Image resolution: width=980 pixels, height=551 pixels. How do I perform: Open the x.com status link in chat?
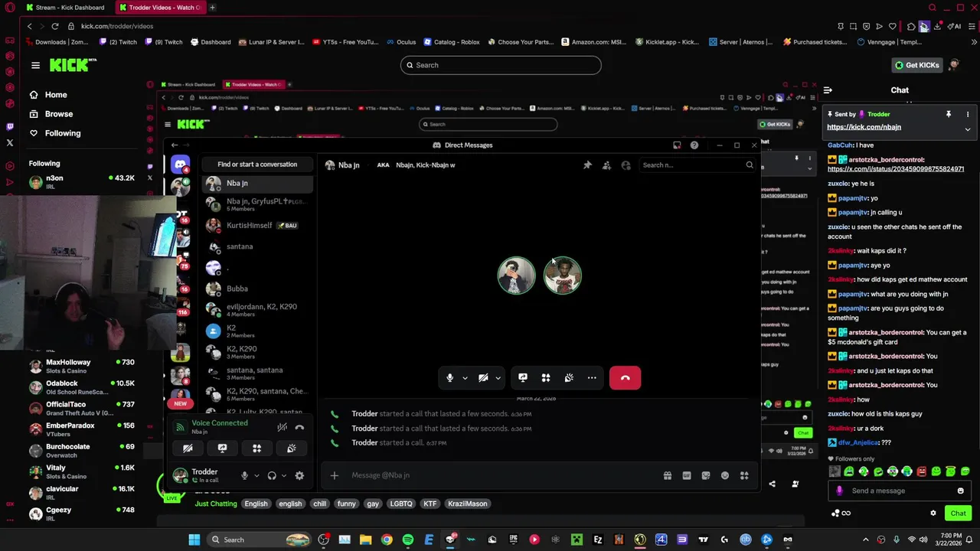tap(896, 168)
